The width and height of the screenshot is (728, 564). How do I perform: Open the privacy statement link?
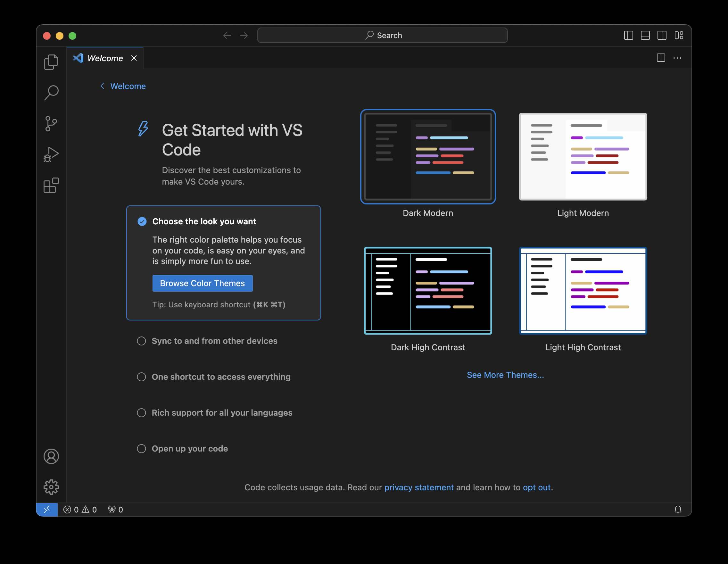coord(419,487)
